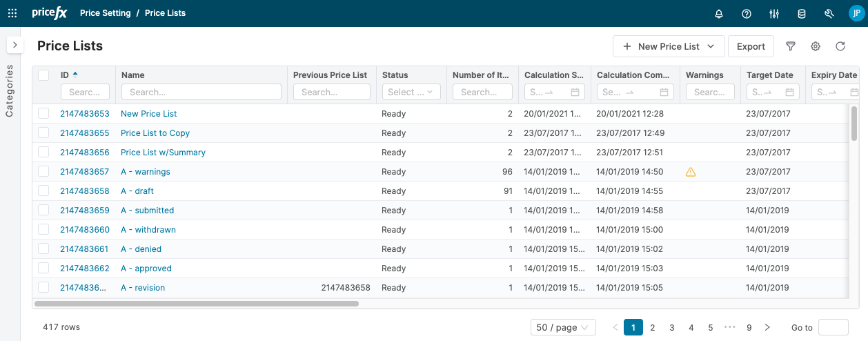Check the row for New Price List
Image resolution: width=868 pixels, height=341 pixels.
43,114
